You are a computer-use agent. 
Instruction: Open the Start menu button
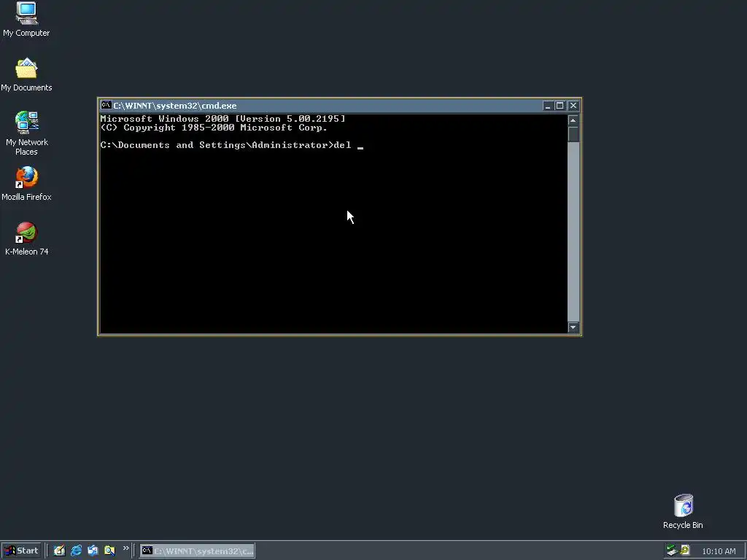click(x=21, y=551)
